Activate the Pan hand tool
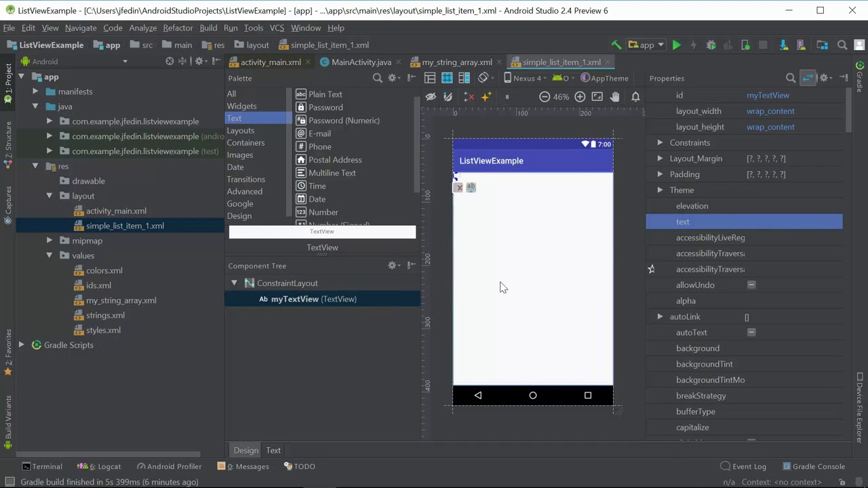This screenshot has width=868, height=488. [614, 97]
